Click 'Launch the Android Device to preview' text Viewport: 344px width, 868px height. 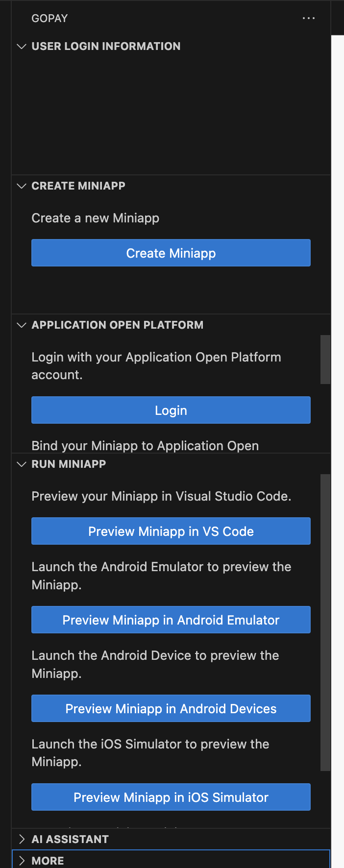(x=155, y=664)
